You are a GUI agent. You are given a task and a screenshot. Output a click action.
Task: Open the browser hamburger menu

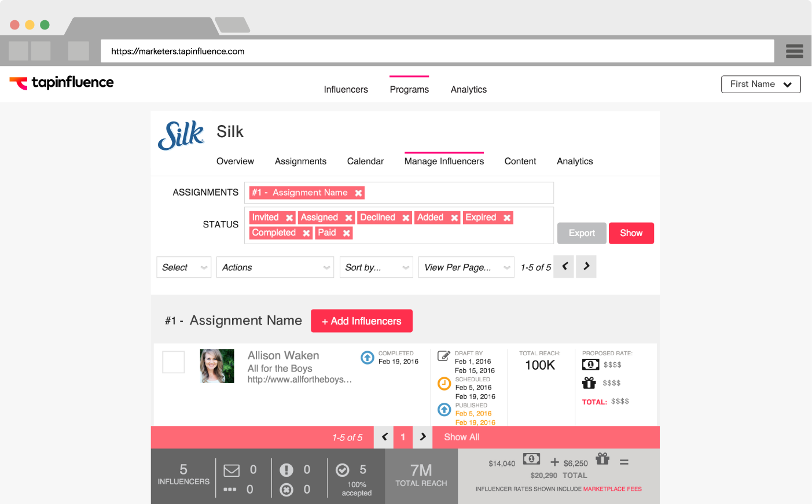pos(794,51)
